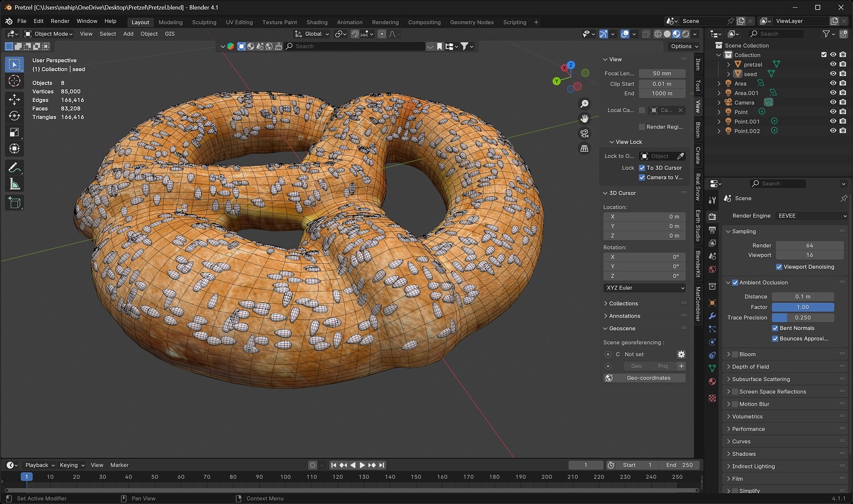The width and height of the screenshot is (853, 504).
Task: Open the Render Engine EEVEE dropdown
Action: click(811, 216)
